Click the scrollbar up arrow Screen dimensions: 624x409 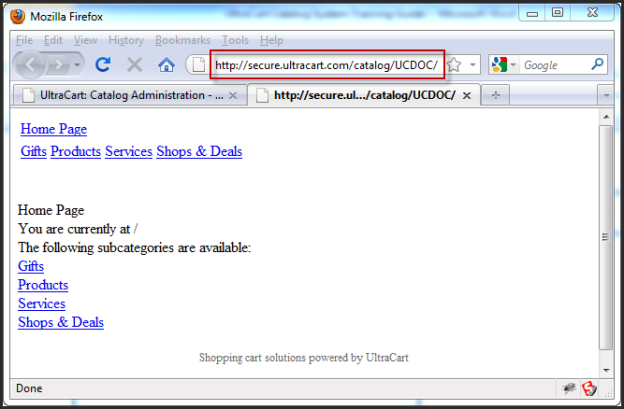click(x=606, y=117)
